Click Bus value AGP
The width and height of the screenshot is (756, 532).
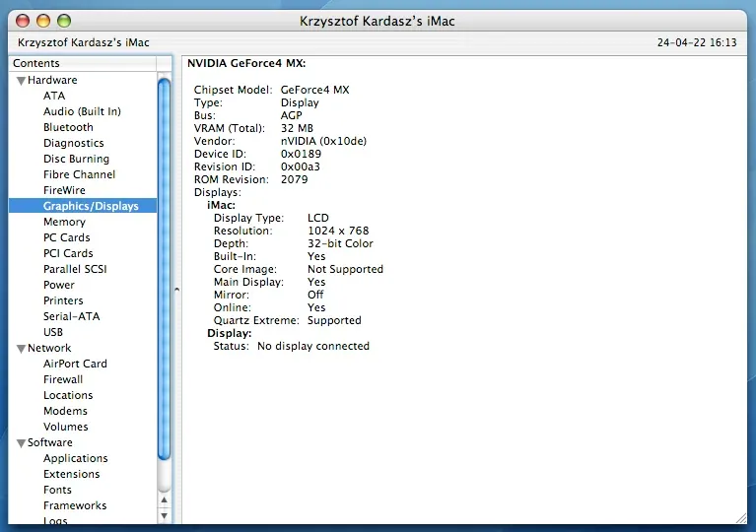[291, 115]
